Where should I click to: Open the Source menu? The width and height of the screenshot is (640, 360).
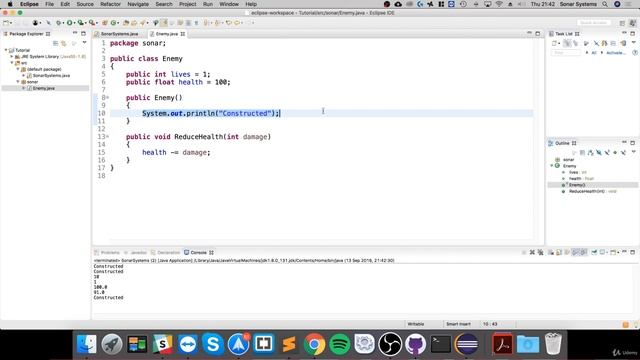pyautogui.click(x=85, y=4)
